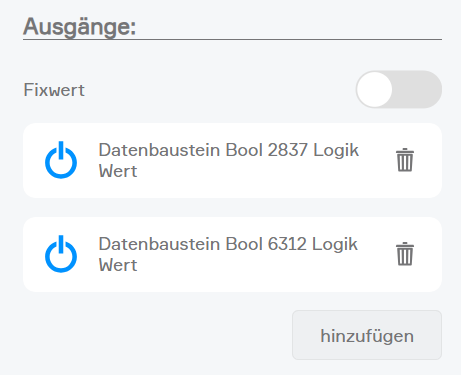Select the Datenbaustein Bool 6312 Logik Wert entry

[228, 254]
